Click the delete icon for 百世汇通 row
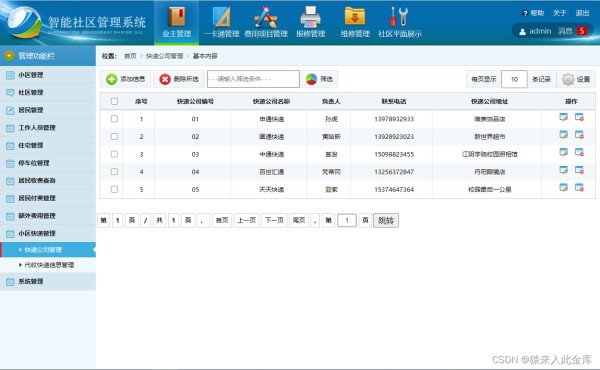Image resolution: width=600 pixels, height=370 pixels. [579, 170]
